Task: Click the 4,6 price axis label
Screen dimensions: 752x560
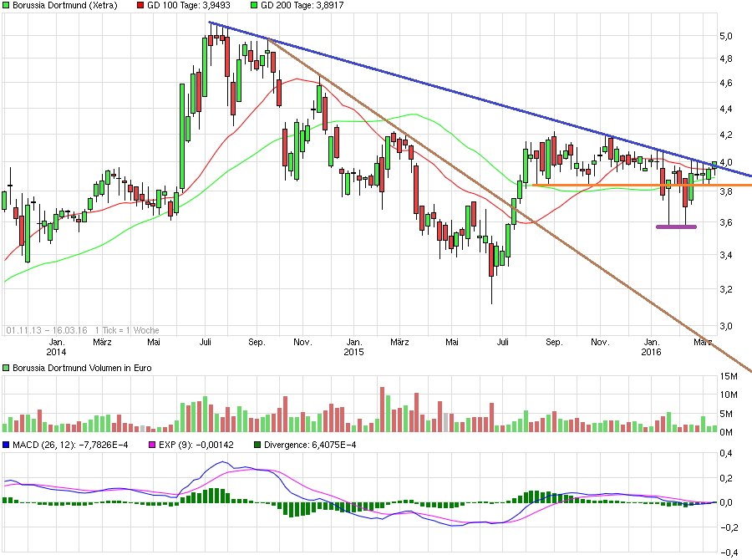Action: (x=726, y=83)
